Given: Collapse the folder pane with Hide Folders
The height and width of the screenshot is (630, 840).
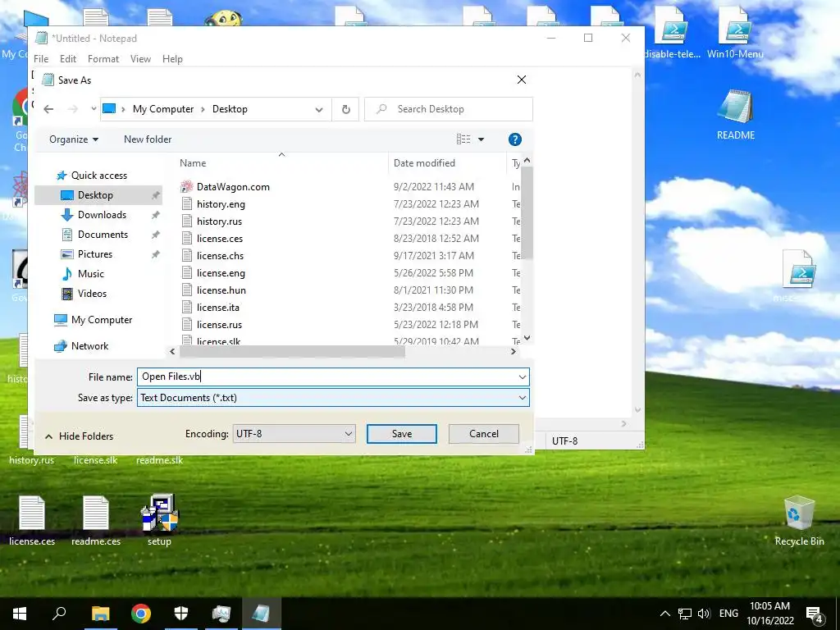Looking at the screenshot, I should click(80, 436).
